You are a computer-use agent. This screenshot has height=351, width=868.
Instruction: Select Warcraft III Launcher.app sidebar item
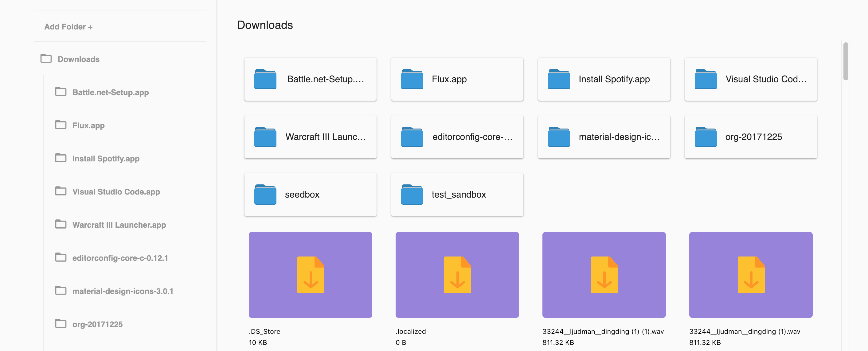(x=119, y=225)
